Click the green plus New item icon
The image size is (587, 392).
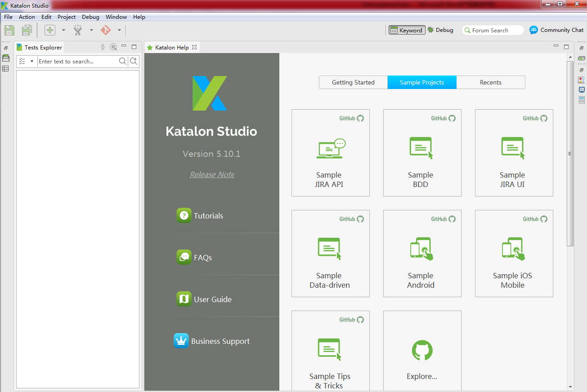(x=50, y=30)
